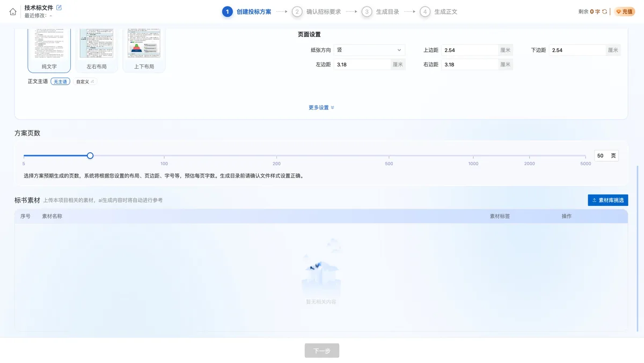Open 素材库挑选 material library button
This screenshot has height=363, width=644.
pyautogui.click(x=608, y=200)
